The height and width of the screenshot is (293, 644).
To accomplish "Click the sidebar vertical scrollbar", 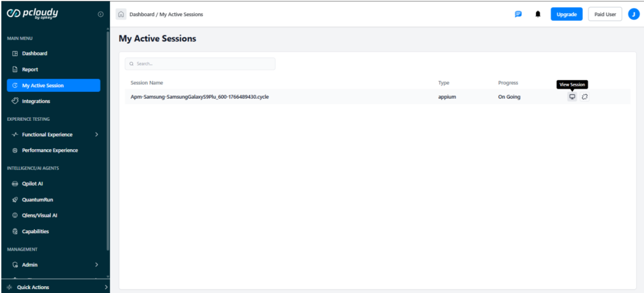I will [108, 141].
